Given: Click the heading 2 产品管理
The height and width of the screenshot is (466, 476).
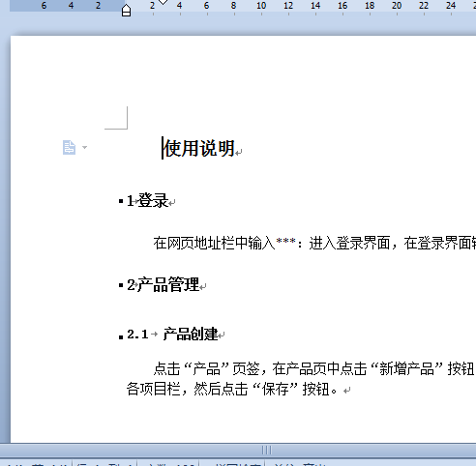Looking at the screenshot, I should pos(163,284).
